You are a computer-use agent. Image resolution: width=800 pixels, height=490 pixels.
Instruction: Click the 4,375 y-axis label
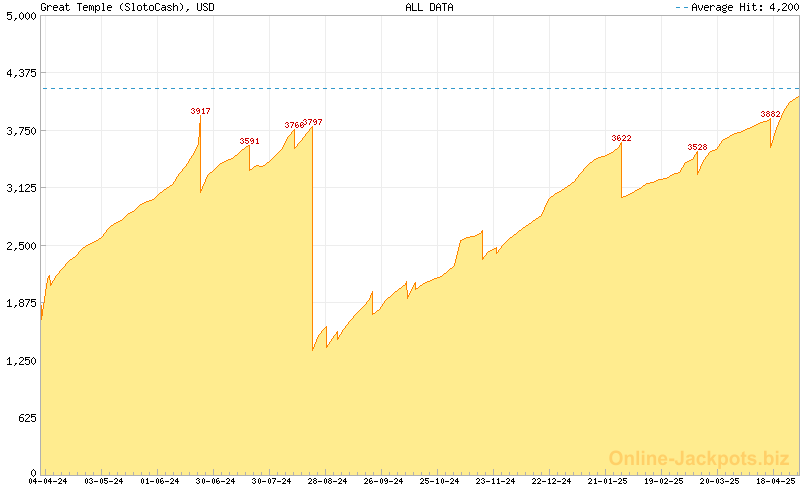(21, 73)
